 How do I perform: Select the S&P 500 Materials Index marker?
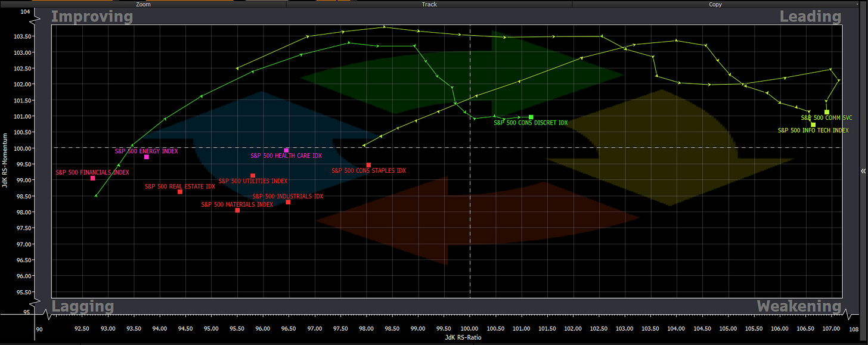tap(237, 210)
